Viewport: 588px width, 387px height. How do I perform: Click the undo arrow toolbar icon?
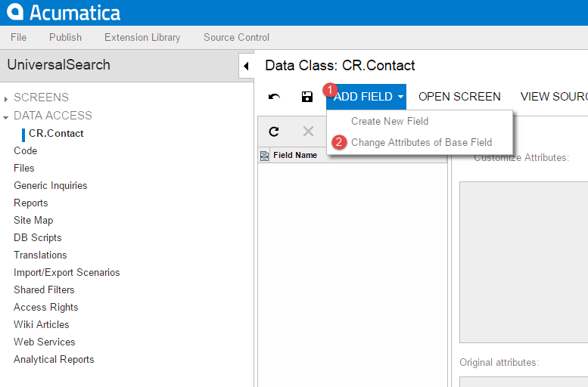pyautogui.click(x=274, y=97)
